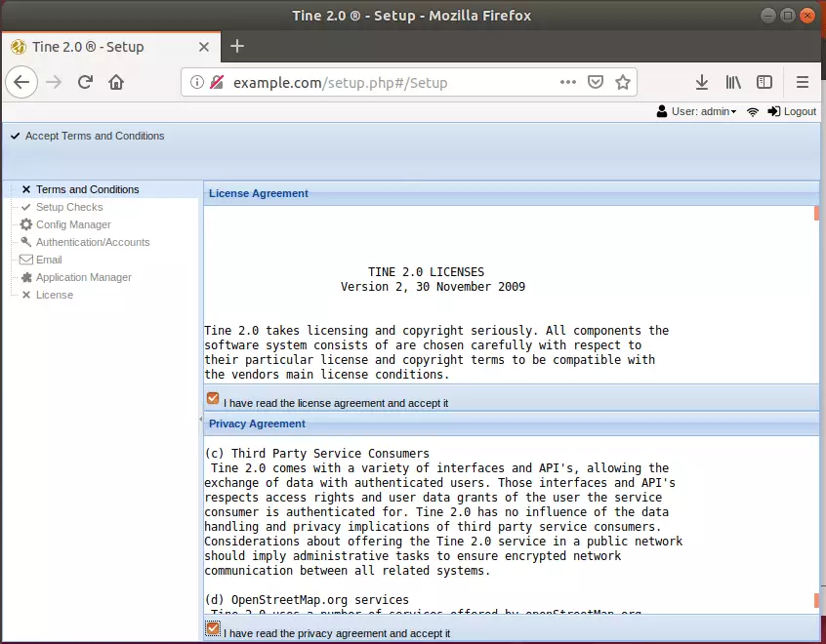Open Setup Checks tree item
826x644 pixels.
pyautogui.click(x=69, y=207)
